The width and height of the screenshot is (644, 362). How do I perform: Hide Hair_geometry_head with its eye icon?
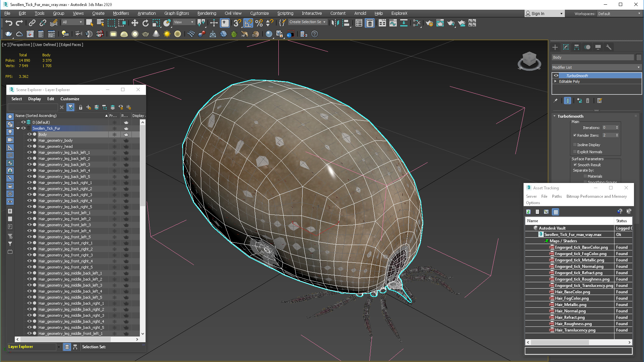[x=29, y=146]
